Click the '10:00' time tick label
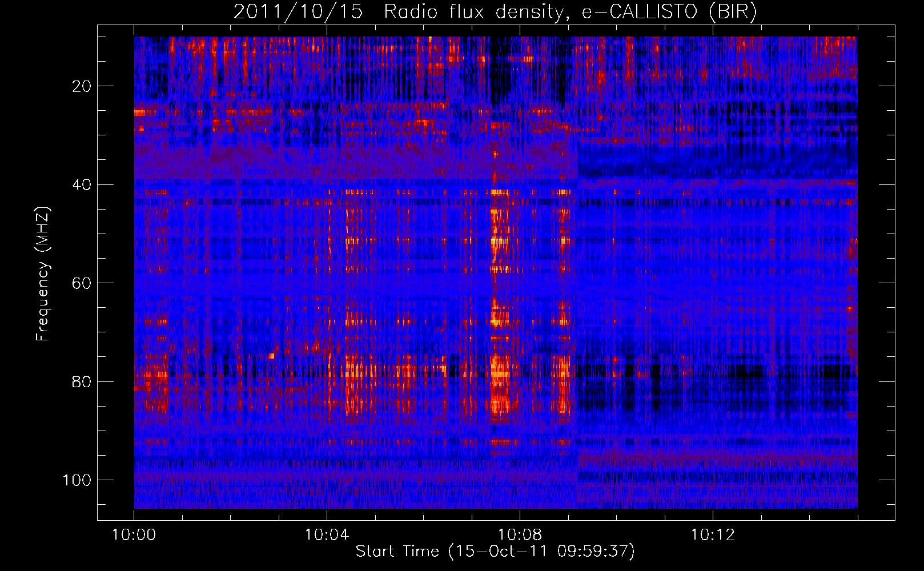Screen dimensions: 924x571 (x=134, y=535)
